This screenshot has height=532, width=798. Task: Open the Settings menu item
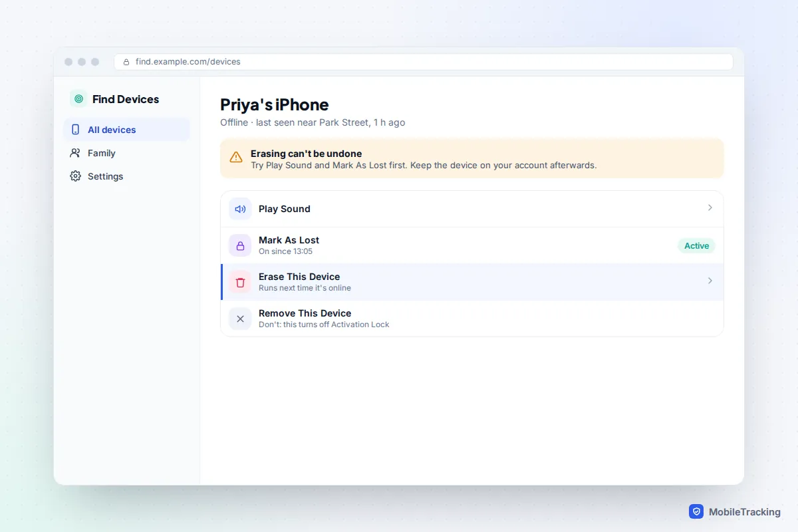point(126,176)
